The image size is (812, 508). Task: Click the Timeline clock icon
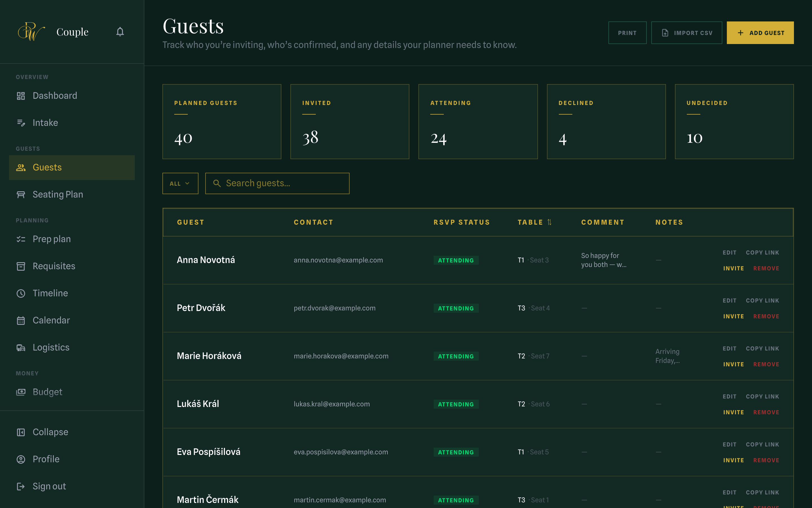pyautogui.click(x=21, y=293)
